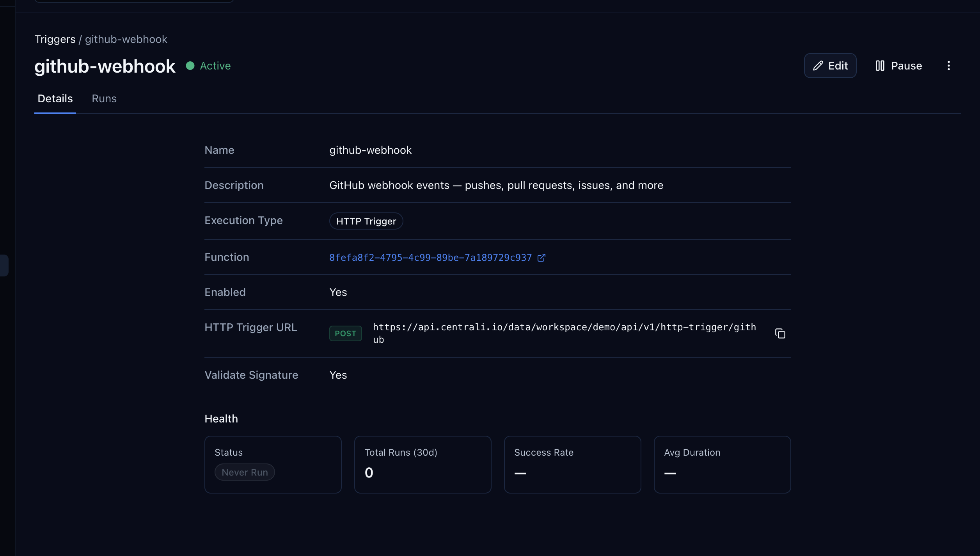Screen dimensions: 980x556
Task: Click the Pause icon next to Edit
Action: click(881, 66)
